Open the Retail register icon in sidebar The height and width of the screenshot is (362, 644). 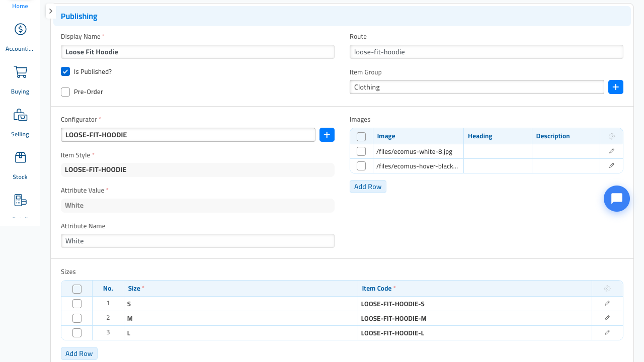20,201
